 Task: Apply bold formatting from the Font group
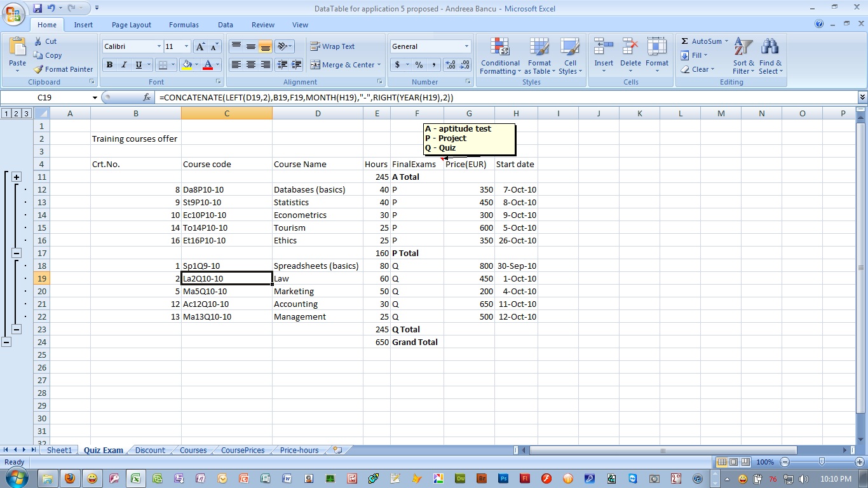109,65
